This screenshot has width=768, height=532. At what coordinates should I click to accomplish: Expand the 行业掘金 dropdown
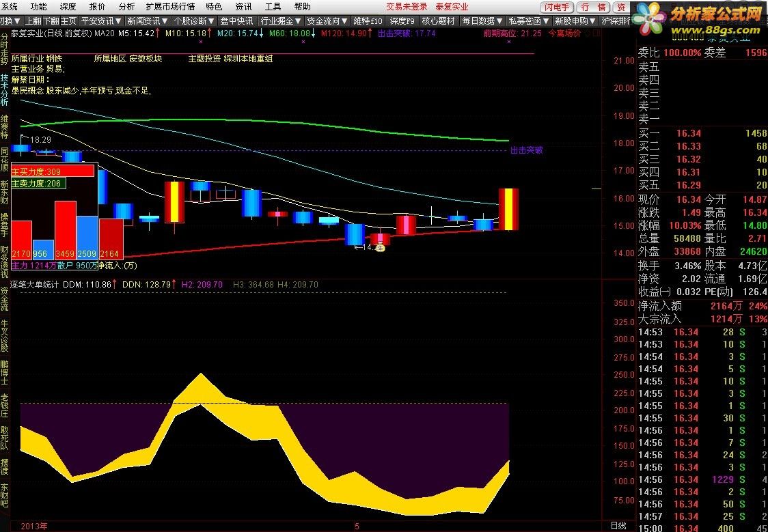coord(281,21)
